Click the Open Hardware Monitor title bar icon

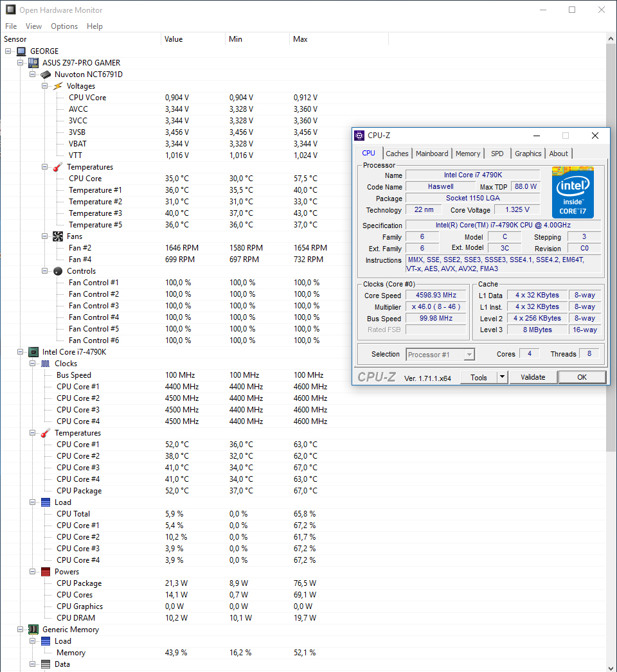(11, 10)
